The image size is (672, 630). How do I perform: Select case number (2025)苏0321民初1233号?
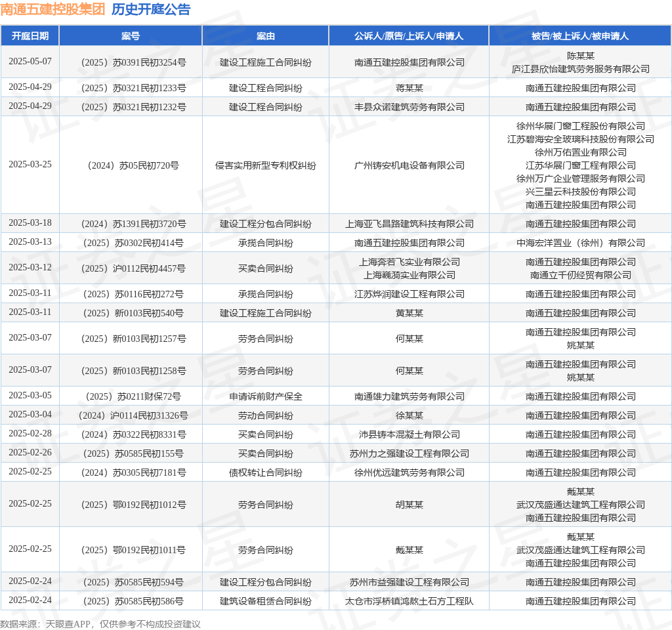pos(134,89)
